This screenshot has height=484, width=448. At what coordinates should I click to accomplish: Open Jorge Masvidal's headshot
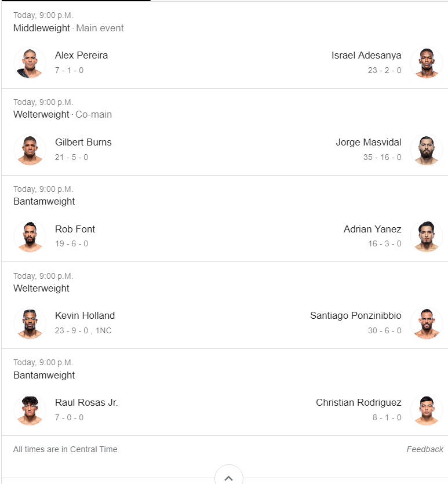tap(426, 150)
